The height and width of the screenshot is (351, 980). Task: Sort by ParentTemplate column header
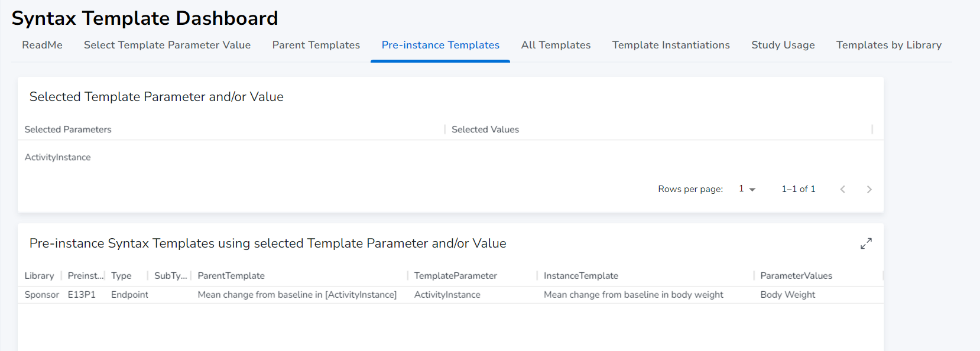point(231,276)
